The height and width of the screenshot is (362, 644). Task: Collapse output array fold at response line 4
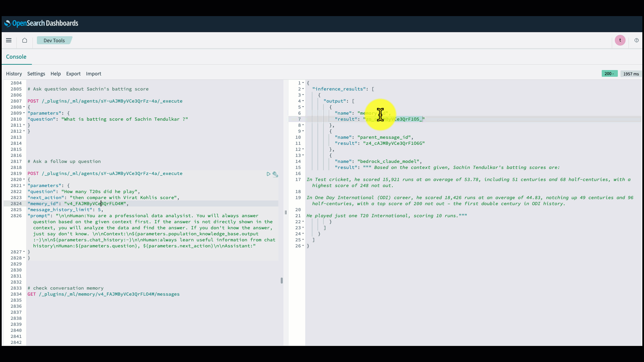click(303, 101)
